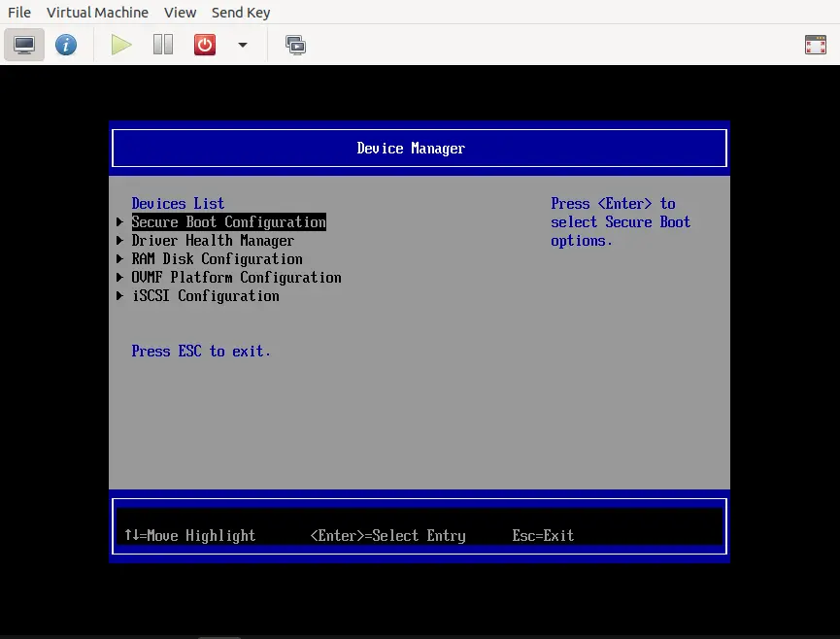Open the Virtual Machine menu
This screenshot has width=840, height=639.
tap(97, 13)
